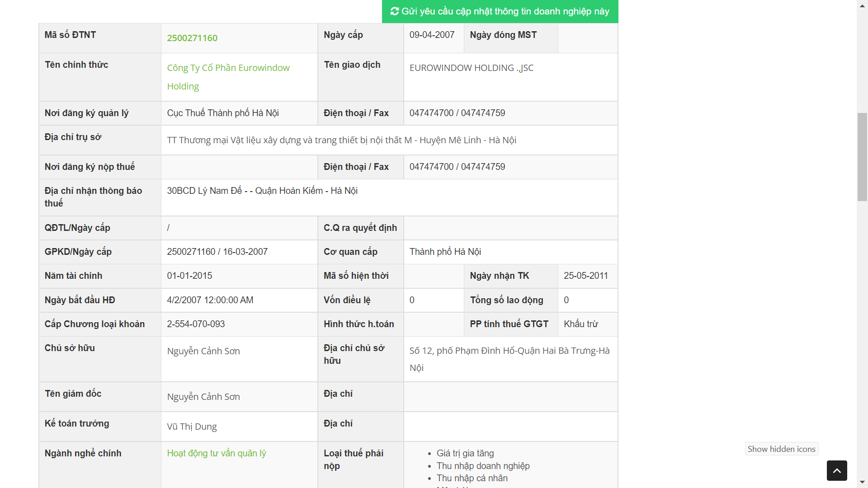The width and height of the screenshot is (868, 488).
Task: Click the Mã số ĐTNT label
Action: point(70,35)
